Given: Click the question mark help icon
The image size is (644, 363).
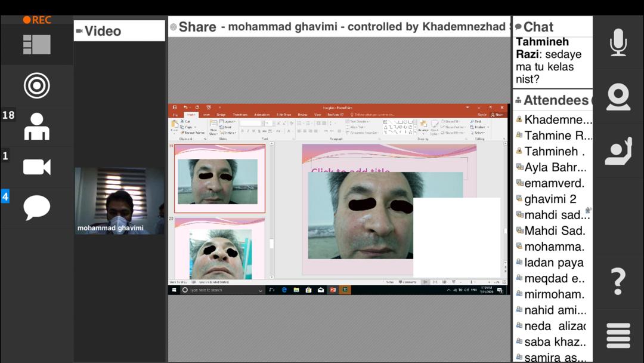Looking at the screenshot, I should pyautogui.click(x=618, y=281).
